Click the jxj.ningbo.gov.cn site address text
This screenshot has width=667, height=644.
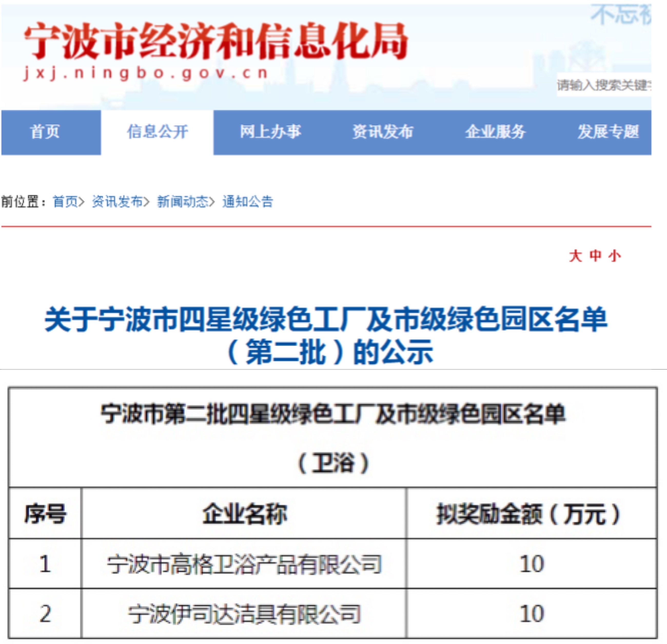coord(146,74)
